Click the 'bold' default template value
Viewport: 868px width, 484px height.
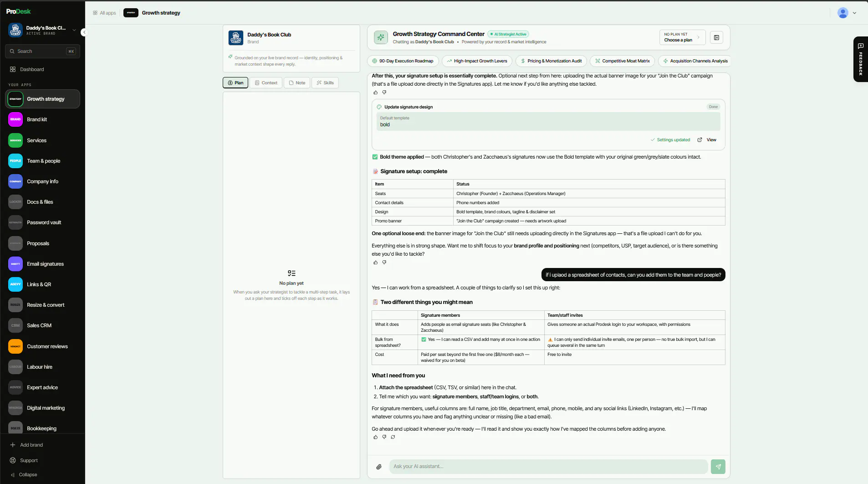tap(385, 124)
